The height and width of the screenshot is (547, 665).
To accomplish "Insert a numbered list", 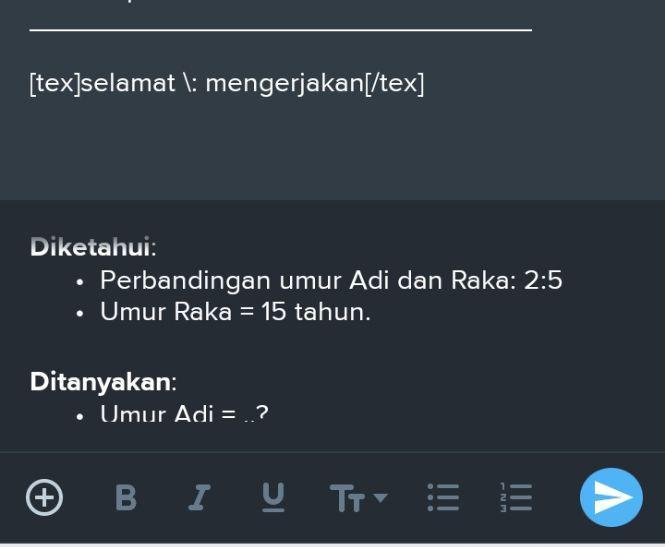I will coord(516,497).
